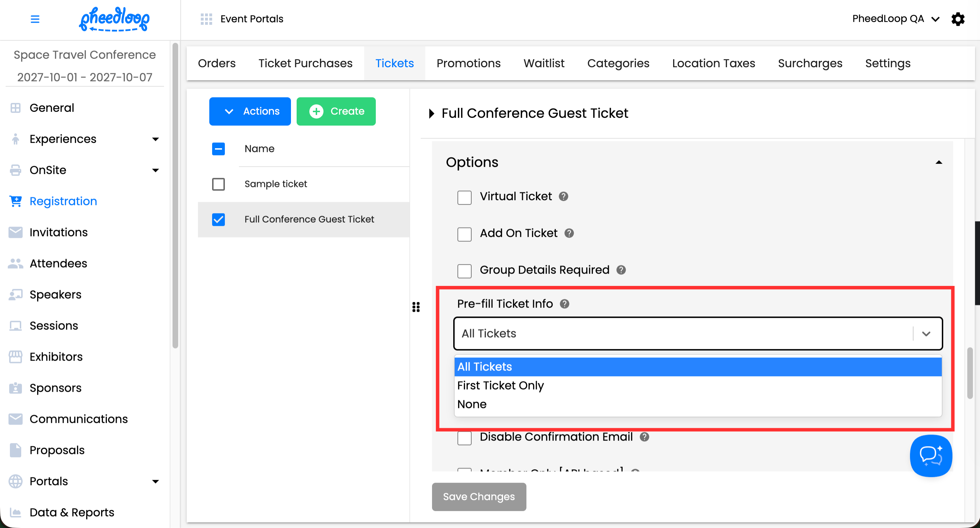Click help icon next to Add On Ticket
980x528 pixels.
[x=569, y=233]
